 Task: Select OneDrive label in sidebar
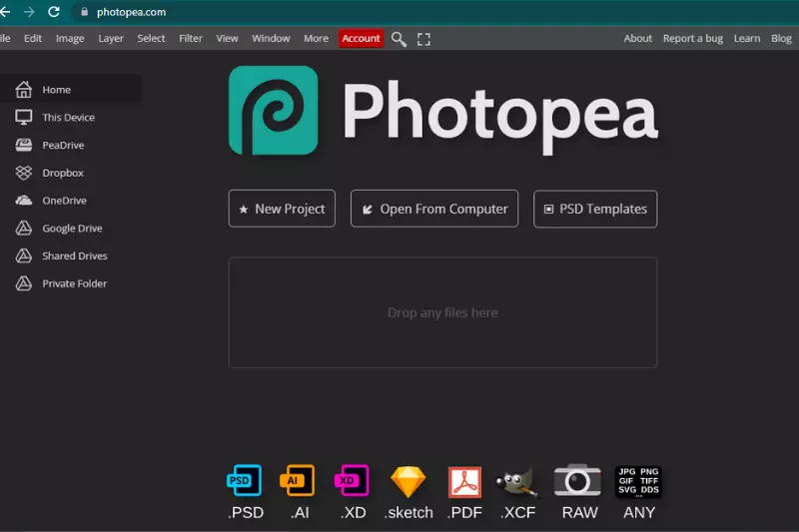point(64,200)
